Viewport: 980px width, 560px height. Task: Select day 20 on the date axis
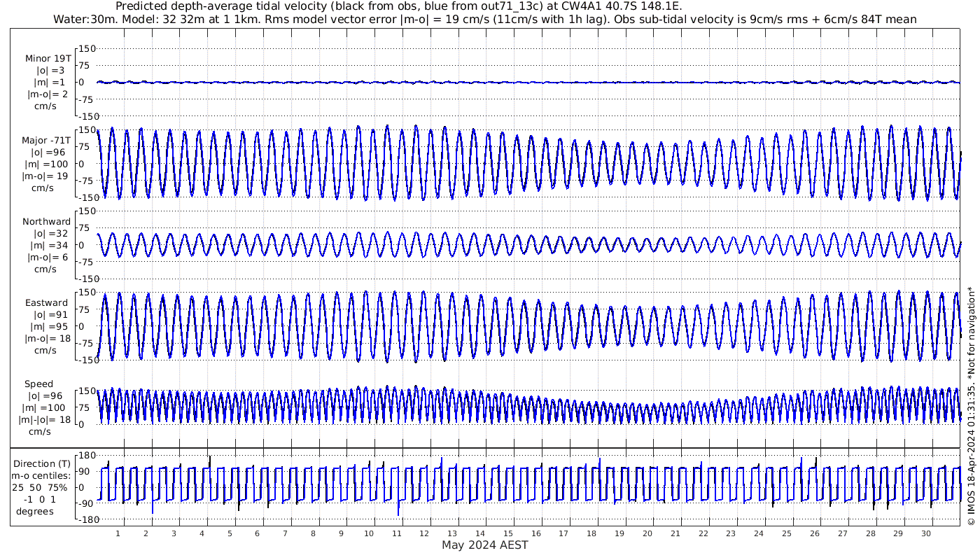click(647, 533)
